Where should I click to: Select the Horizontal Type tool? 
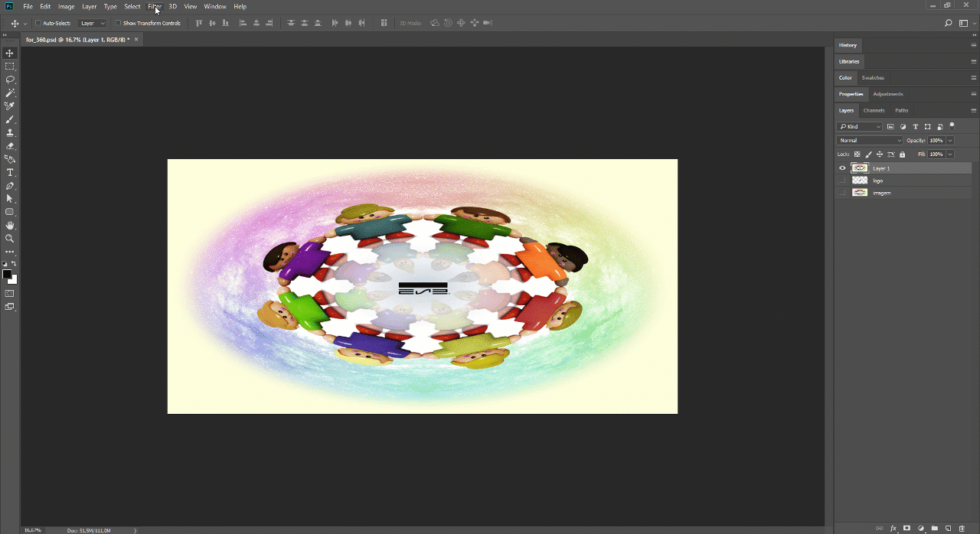(10, 172)
